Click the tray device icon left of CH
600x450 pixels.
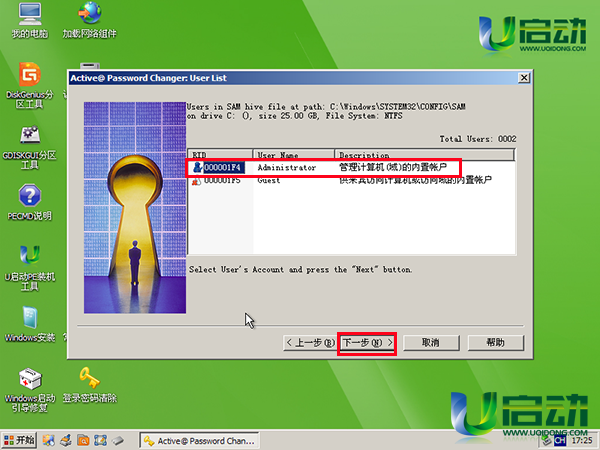[x=547, y=441]
